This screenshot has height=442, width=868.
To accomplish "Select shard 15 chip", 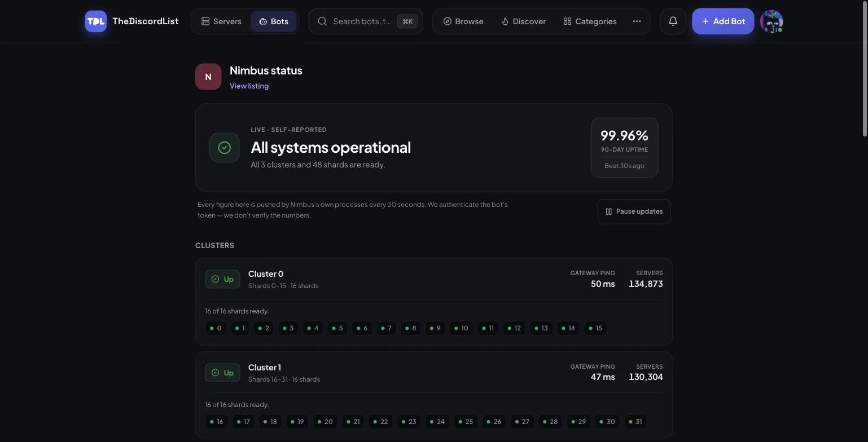I will (595, 328).
